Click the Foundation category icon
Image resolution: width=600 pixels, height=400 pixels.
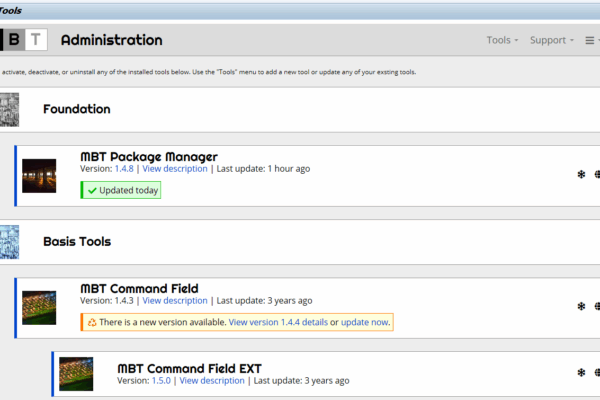click(9, 109)
